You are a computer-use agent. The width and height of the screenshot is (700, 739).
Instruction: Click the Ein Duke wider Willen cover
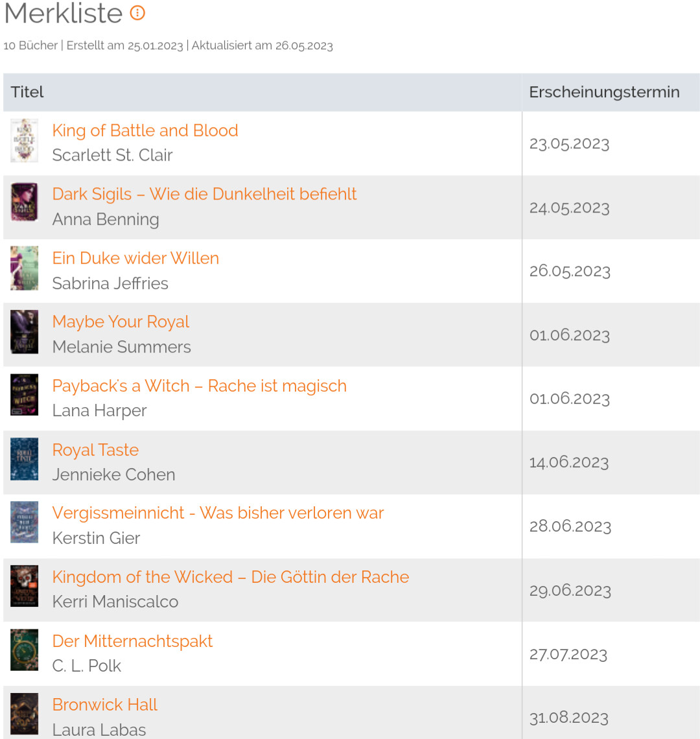pos(24,268)
